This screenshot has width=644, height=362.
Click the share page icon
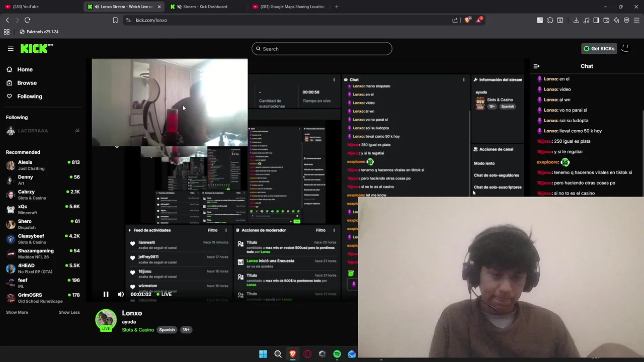click(455, 20)
